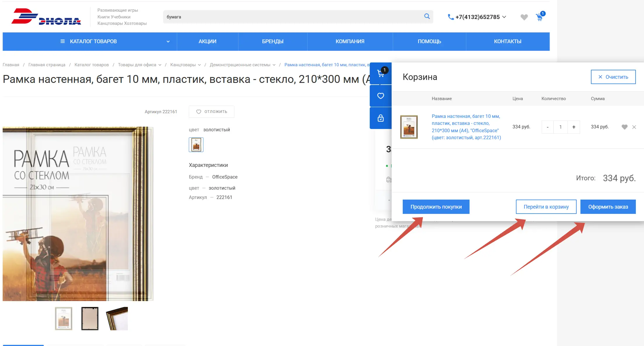Select the frame corner thumbnail

[117, 319]
